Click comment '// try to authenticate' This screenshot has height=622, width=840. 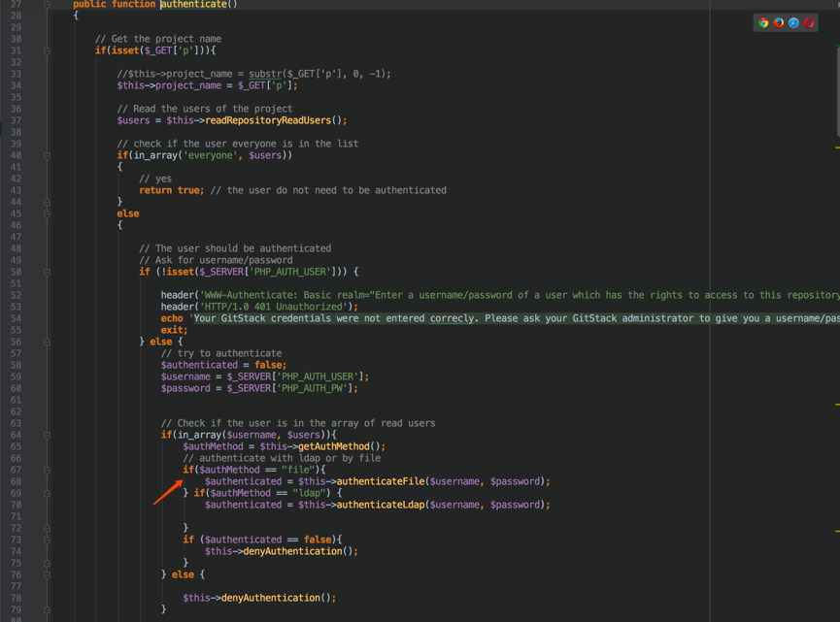pyautogui.click(x=221, y=353)
